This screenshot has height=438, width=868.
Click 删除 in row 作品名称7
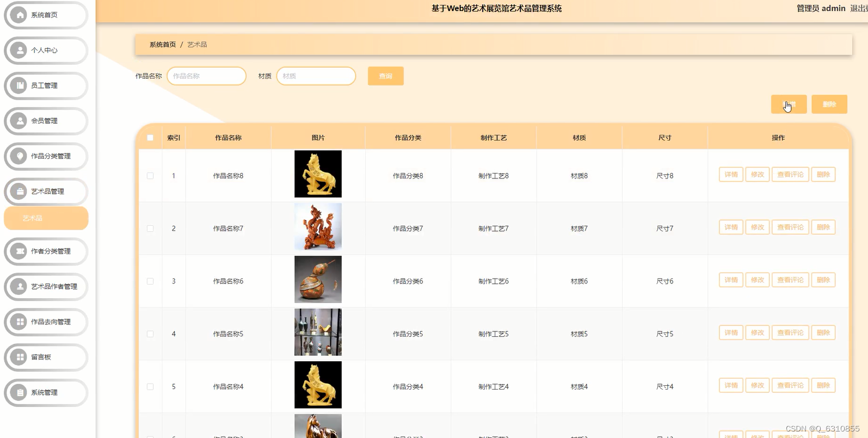(823, 227)
